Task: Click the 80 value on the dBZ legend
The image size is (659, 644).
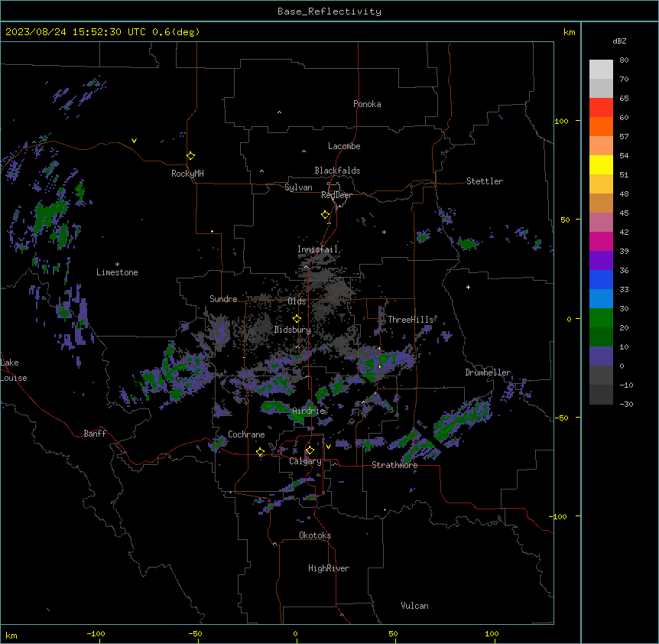Action: [624, 60]
